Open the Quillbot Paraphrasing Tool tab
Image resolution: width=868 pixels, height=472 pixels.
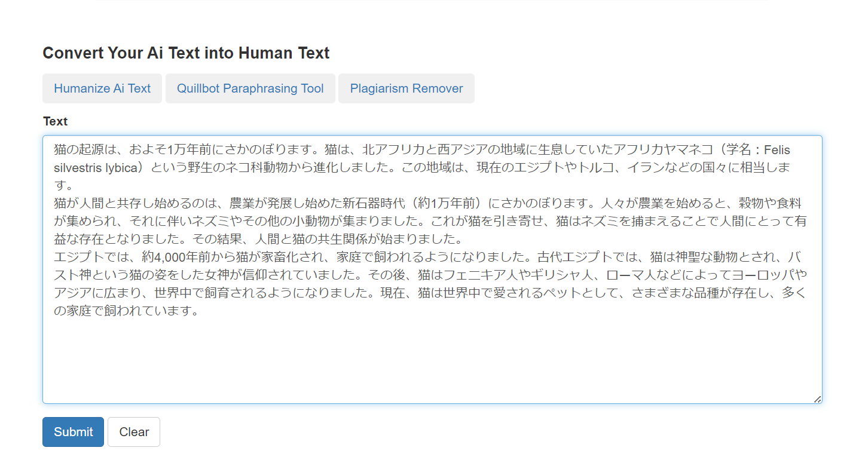click(250, 88)
